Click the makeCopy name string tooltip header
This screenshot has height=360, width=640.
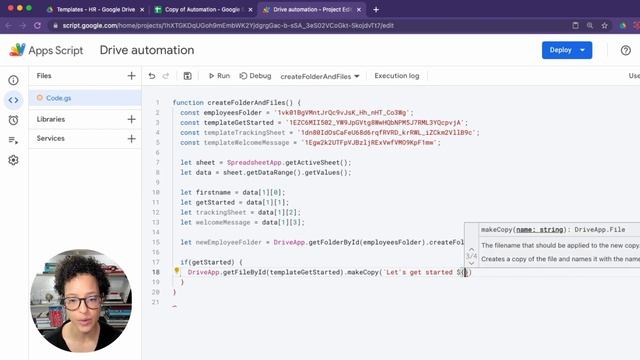tap(553, 230)
